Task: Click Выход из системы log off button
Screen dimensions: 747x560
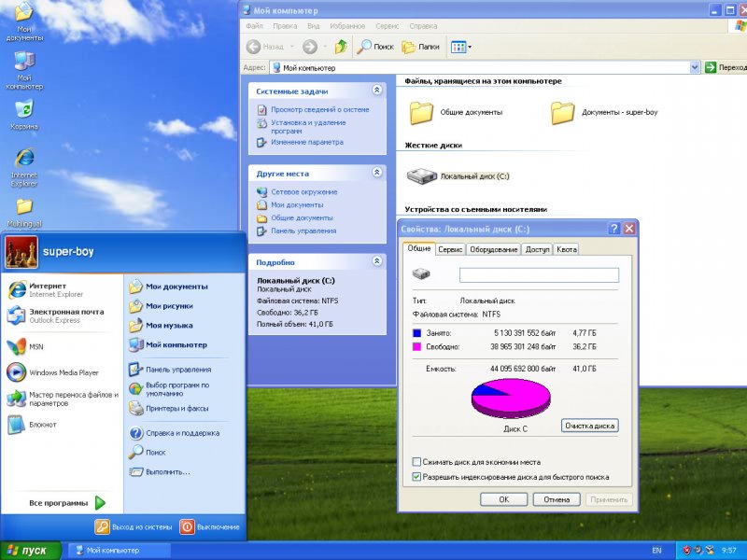Action: coord(134,527)
